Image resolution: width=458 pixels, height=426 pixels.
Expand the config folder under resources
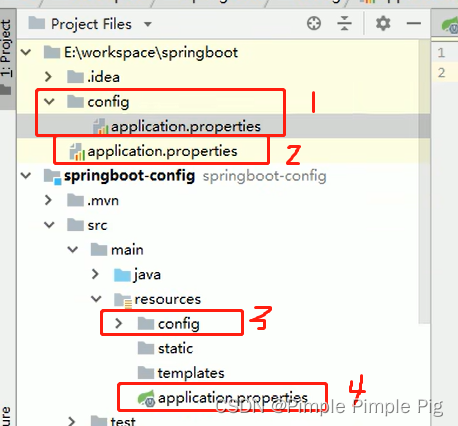pos(119,323)
